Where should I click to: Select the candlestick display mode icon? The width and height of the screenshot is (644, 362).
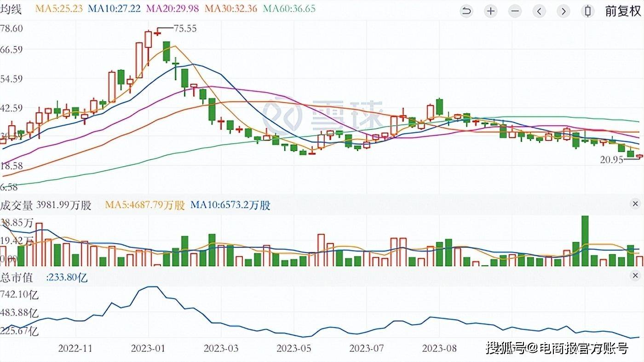(588, 11)
